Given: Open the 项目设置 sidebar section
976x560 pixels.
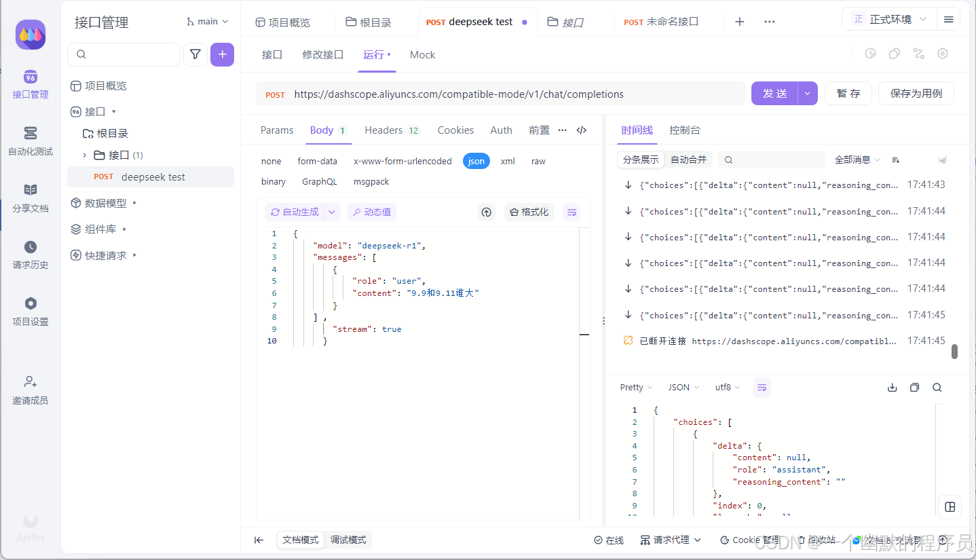Looking at the screenshot, I should pos(31,312).
